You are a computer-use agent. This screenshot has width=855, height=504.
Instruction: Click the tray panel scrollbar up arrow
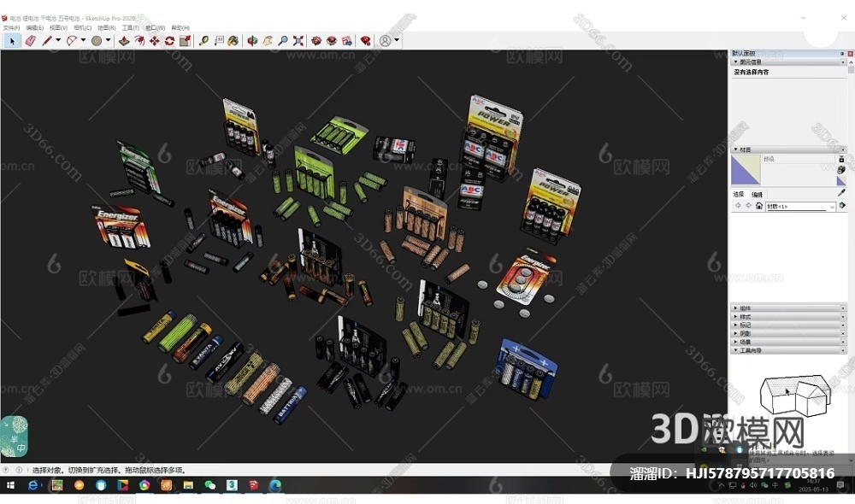tap(851, 63)
